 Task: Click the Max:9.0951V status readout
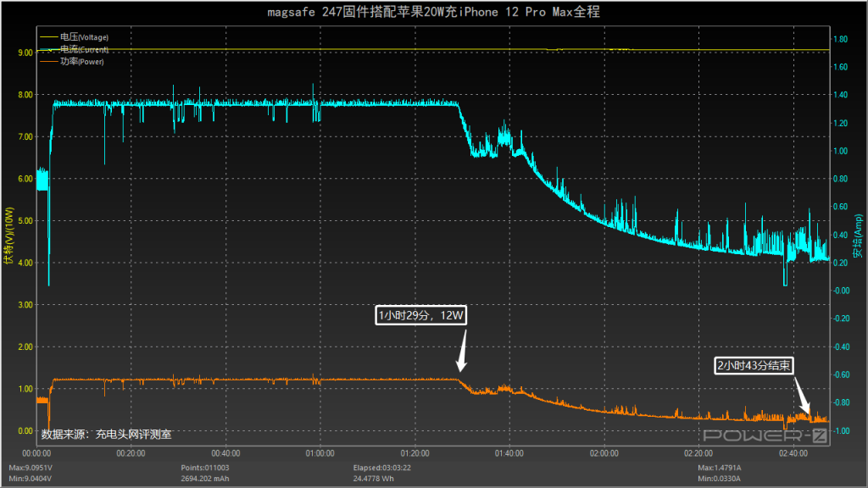pos(31,468)
